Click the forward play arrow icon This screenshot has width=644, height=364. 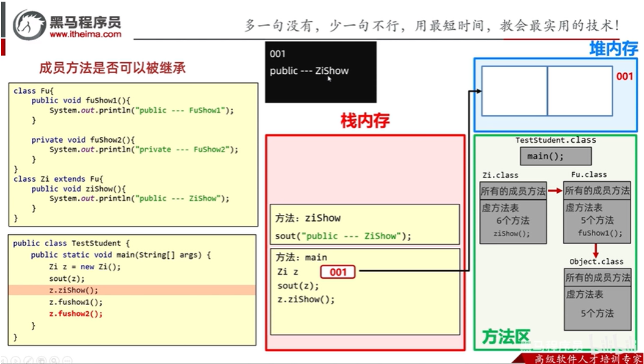coord(15,361)
